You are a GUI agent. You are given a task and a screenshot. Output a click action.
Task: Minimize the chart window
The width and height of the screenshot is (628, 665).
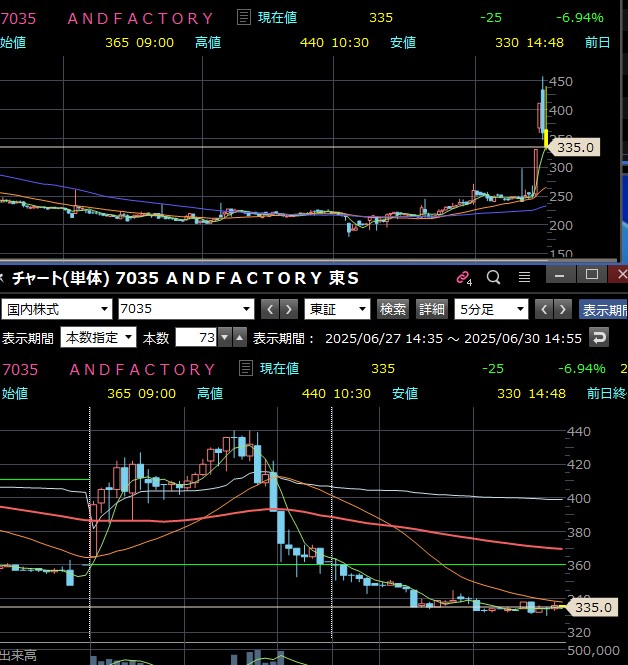(x=560, y=275)
